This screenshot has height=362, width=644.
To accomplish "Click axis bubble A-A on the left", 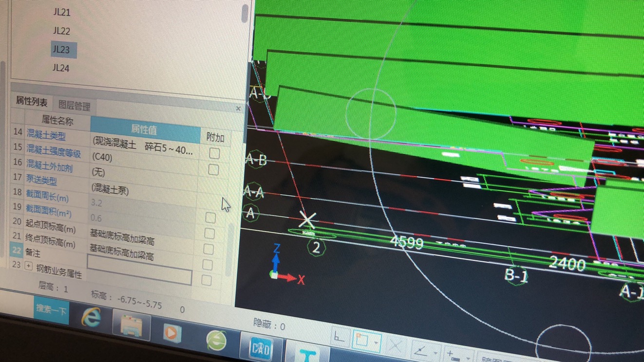I will (x=254, y=193).
